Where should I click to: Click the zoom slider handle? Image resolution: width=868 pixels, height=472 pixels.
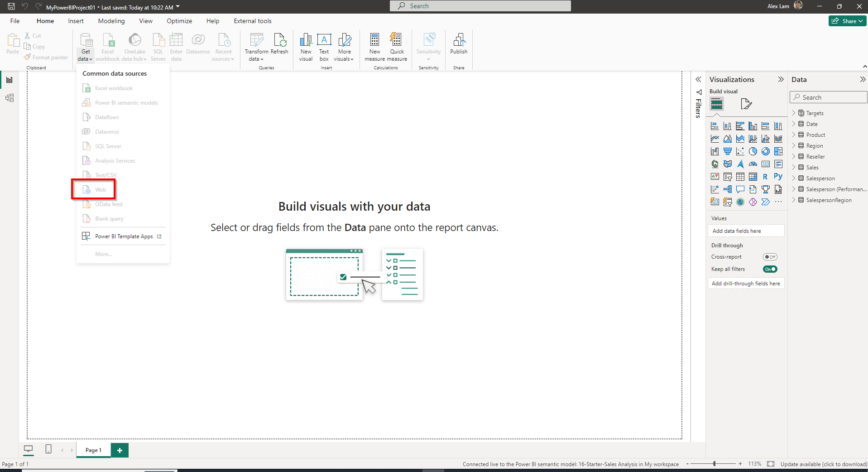point(715,464)
